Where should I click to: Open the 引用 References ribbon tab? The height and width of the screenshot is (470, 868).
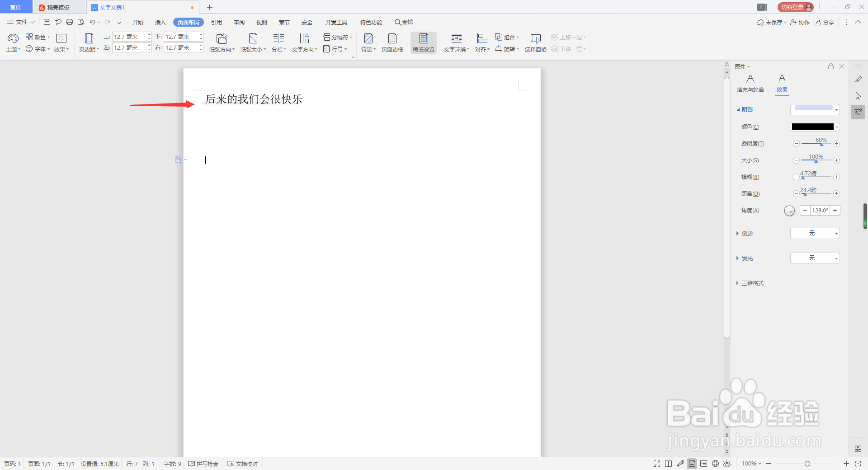pyautogui.click(x=217, y=22)
